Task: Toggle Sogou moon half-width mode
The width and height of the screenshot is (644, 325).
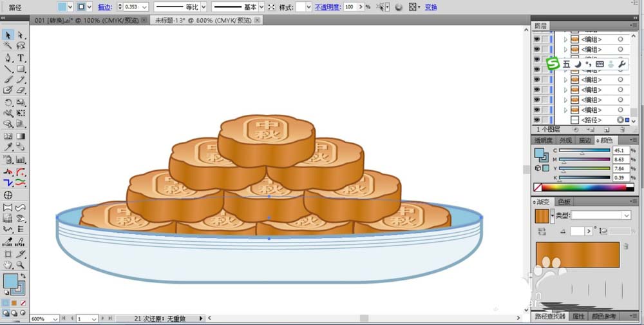Action: coord(578,64)
